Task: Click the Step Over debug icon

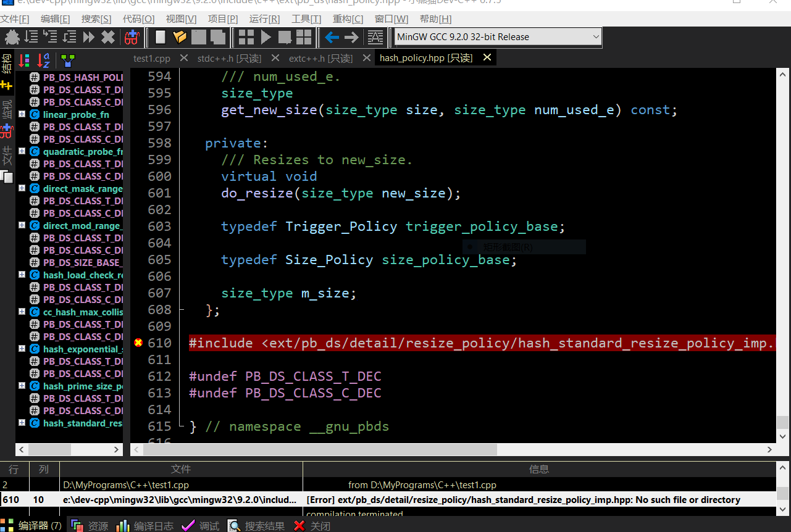Action: coord(31,37)
